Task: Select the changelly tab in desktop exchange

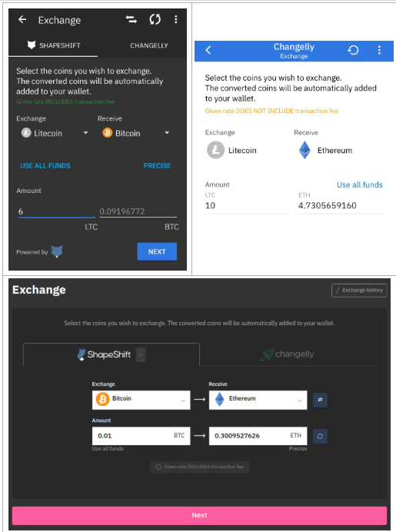Action: 288,354
